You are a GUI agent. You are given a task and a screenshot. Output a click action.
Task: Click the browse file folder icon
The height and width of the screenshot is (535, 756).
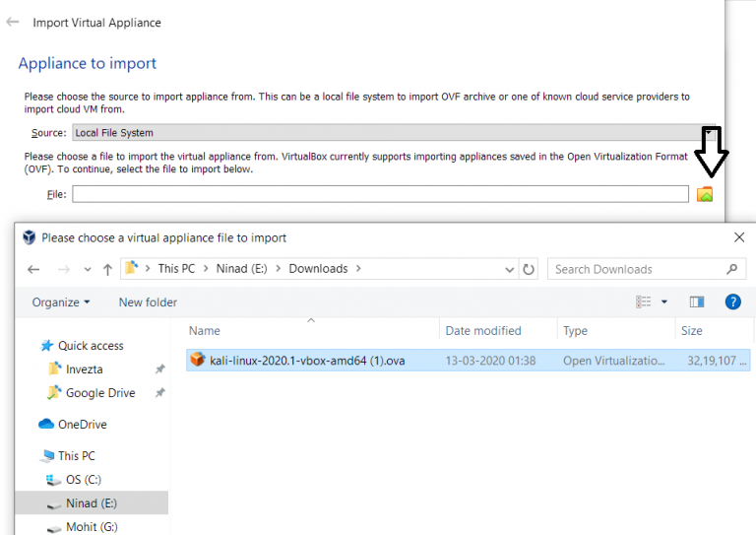click(x=704, y=194)
